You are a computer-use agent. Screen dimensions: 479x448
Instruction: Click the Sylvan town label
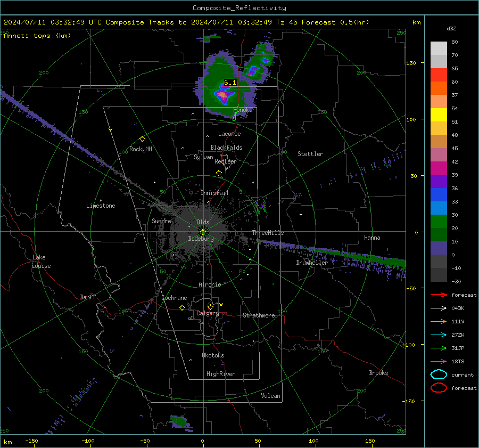coord(203,157)
